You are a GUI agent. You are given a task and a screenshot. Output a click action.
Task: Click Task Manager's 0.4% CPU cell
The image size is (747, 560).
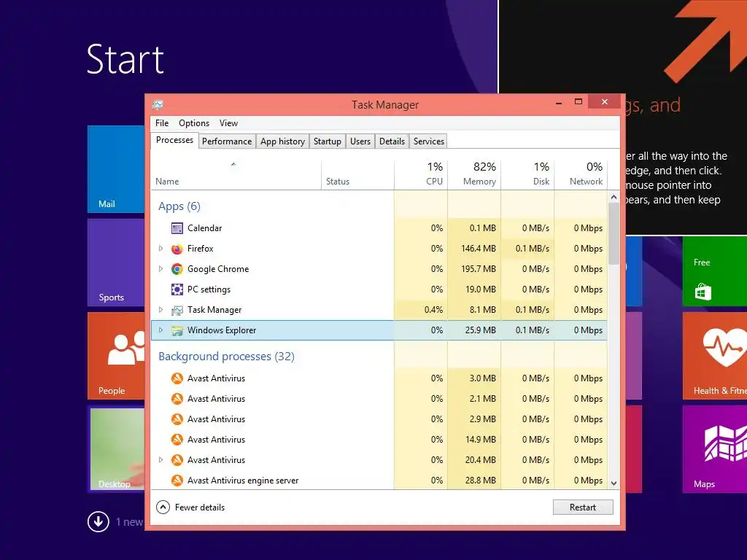tap(421, 310)
